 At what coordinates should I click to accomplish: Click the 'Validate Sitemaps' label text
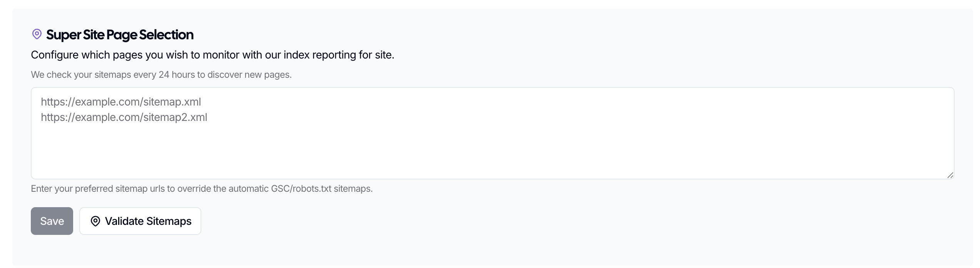[x=148, y=221]
